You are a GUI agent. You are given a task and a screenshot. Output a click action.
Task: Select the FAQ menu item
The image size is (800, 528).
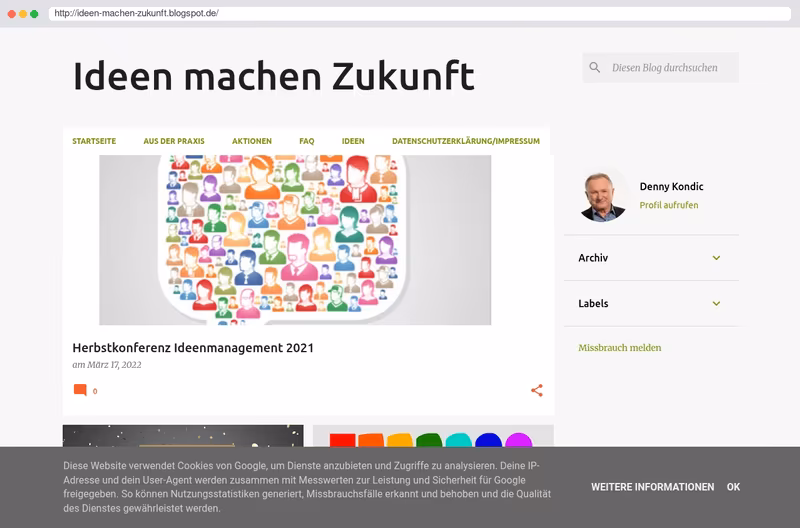click(307, 141)
